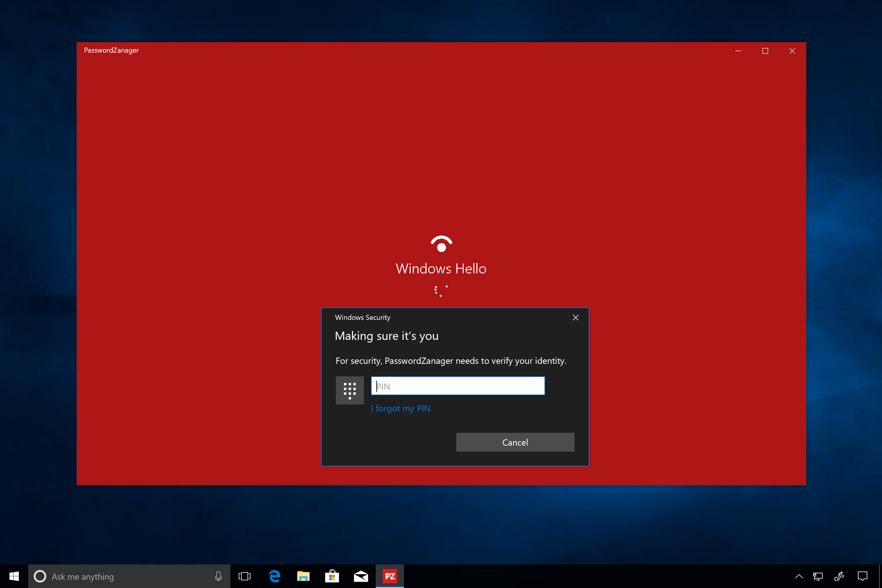Viewport: 882px width, 588px height.
Task: Click the PasswordZanager window title text
Action: 111,50
